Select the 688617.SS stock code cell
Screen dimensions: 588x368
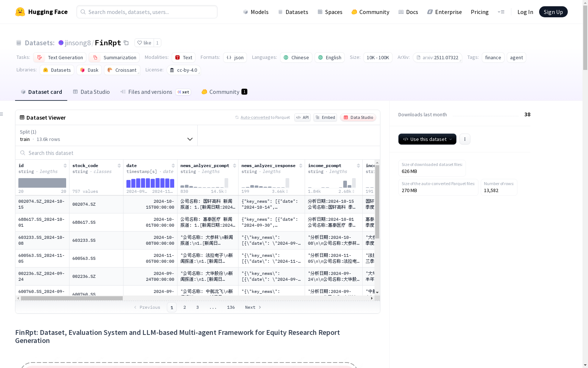pyautogui.click(x=96, y=222)
